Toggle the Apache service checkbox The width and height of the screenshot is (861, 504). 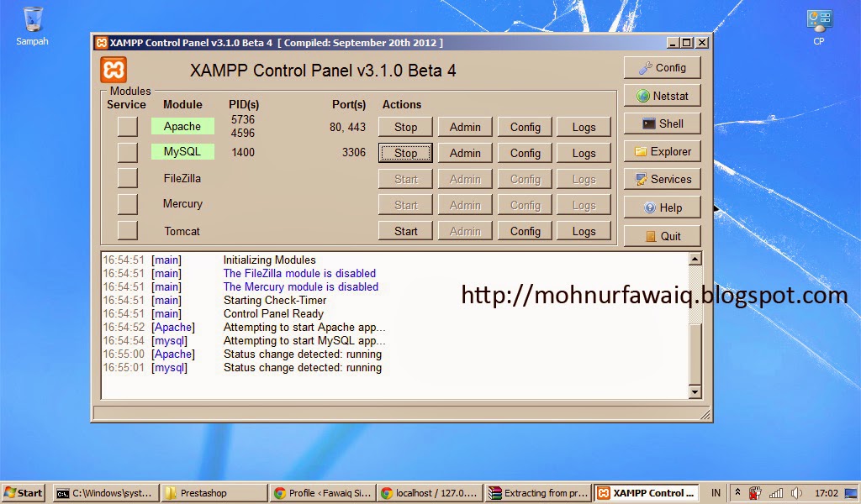tap(128, 127)
